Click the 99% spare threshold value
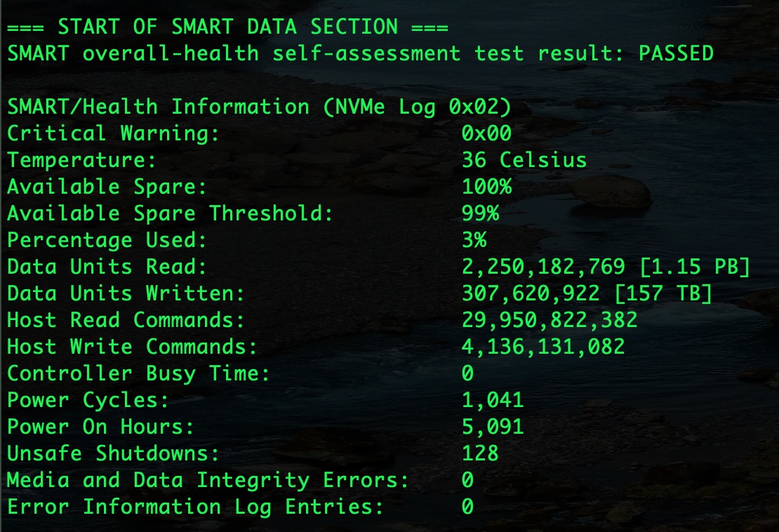 coord(480,213)
